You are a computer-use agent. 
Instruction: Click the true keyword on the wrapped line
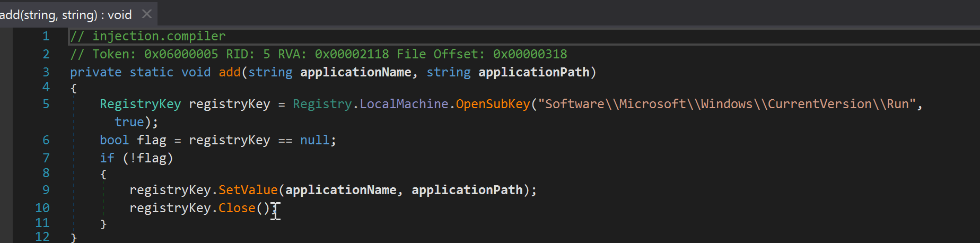tap(129, 122)
